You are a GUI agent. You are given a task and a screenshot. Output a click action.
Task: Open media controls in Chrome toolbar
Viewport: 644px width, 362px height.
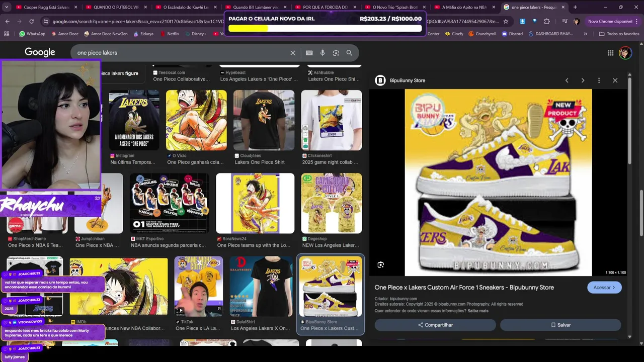[x=564, y=22]
